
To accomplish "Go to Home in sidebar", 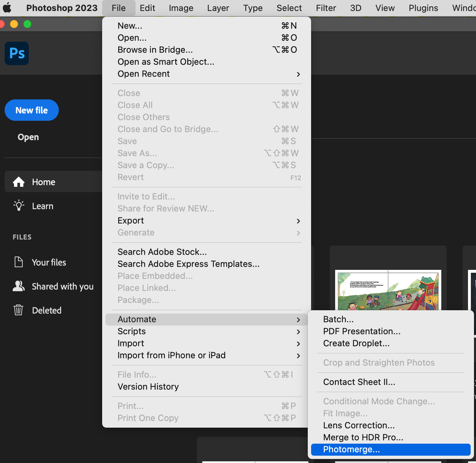I will point(53,182).
